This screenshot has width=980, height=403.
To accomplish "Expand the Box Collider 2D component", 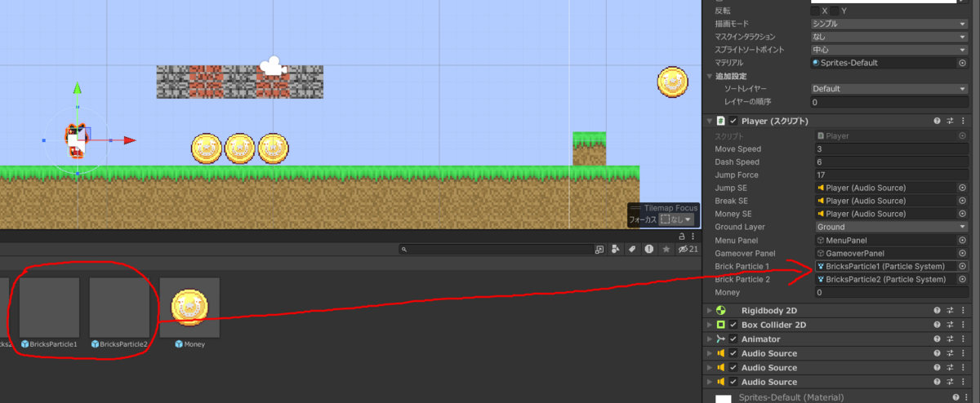I will pos(710,325).
